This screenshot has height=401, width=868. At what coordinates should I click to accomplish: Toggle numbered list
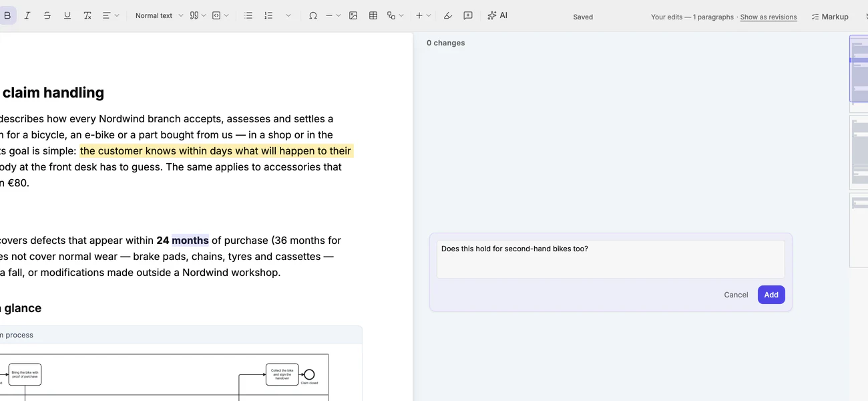[x=268, y=15]
